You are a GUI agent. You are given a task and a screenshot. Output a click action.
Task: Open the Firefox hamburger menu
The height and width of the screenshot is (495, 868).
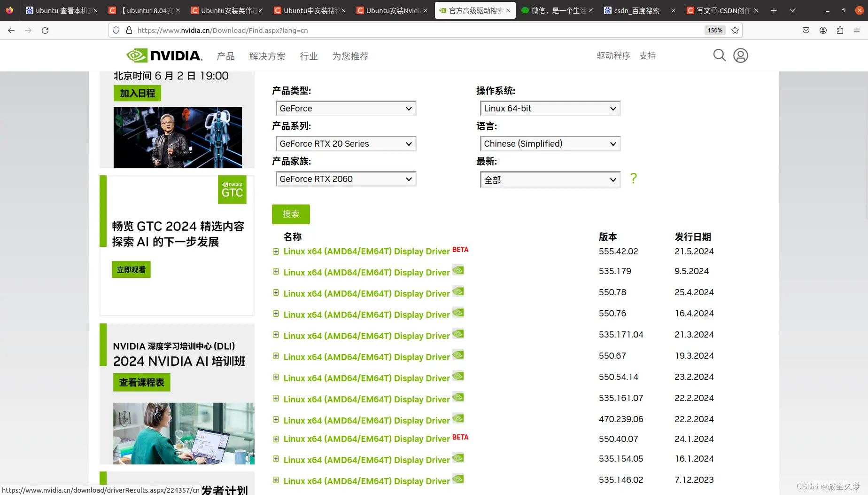pos(857,30)
